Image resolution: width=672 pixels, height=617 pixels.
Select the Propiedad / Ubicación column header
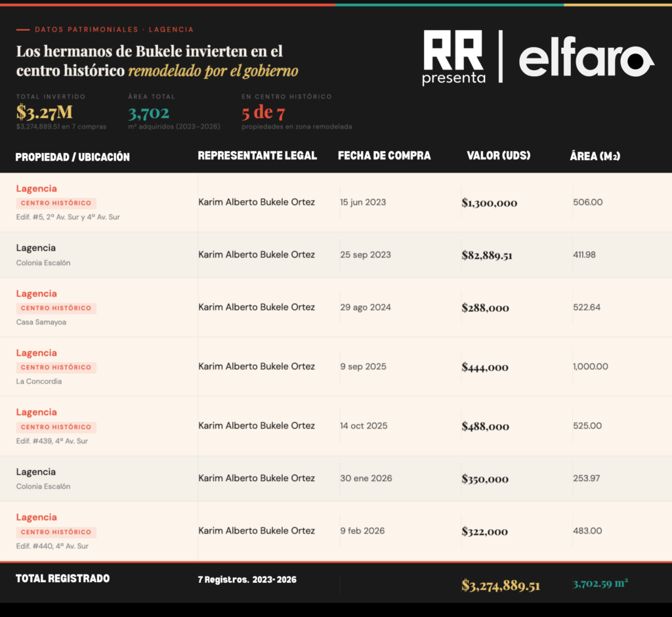coord(72,157)
